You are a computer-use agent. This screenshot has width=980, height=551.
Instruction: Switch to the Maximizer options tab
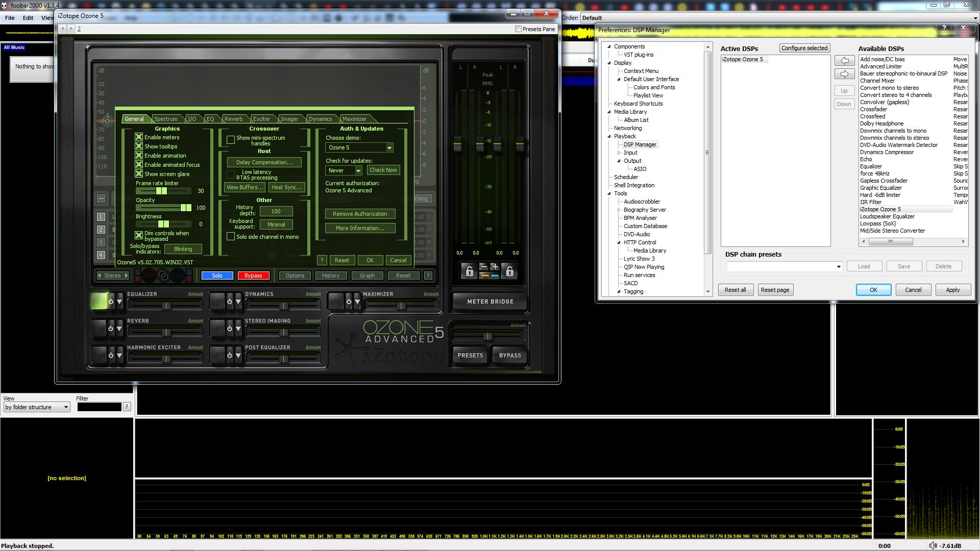coord(354,119)
